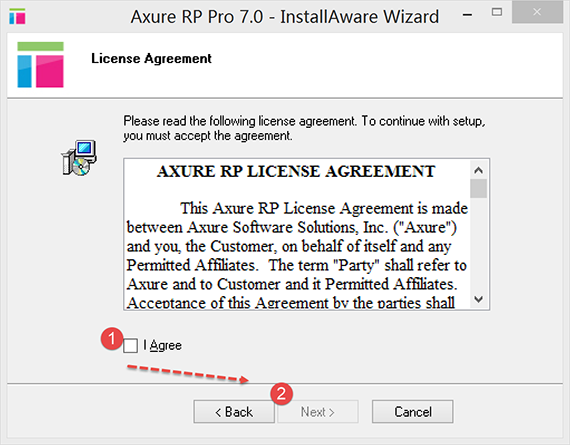Click the Axure logo in title bar
The height and width of the screenshot is (445, 570).
pos(17,16)
